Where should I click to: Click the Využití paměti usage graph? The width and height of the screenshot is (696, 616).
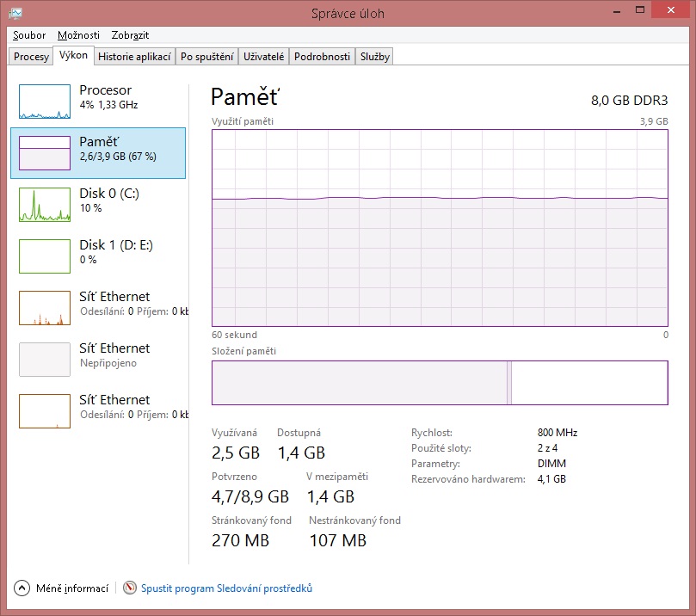point(440,228)
